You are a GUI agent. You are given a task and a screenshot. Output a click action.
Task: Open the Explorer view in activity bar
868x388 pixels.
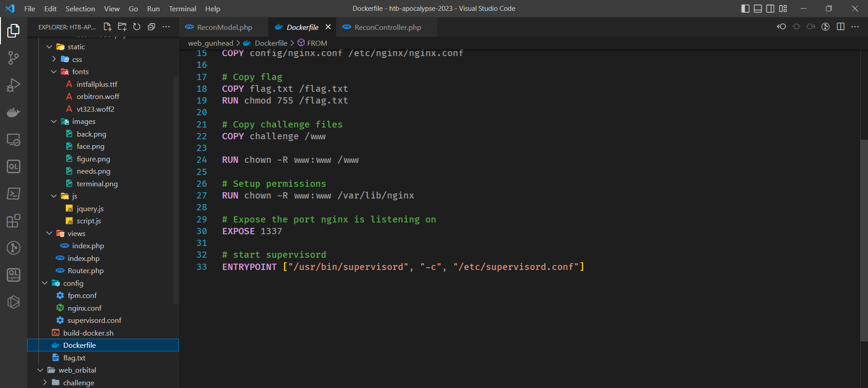point(14,31)
